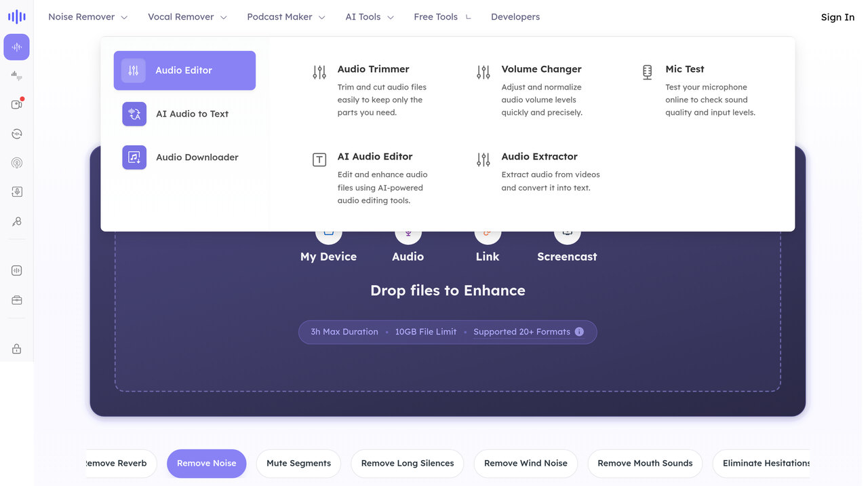Expand the Vocal Remover menu
The width and height of the screenshot is (868, 486).
187,17
